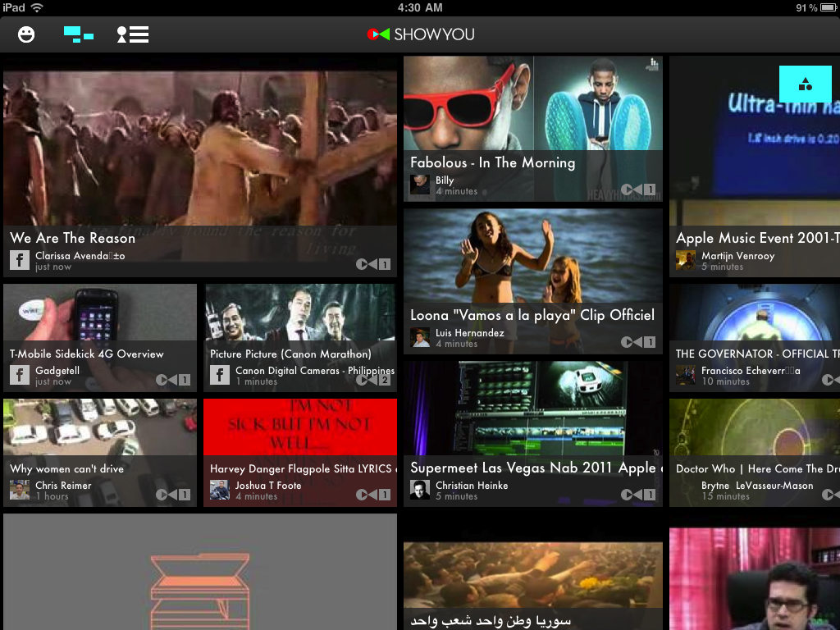Play the T-Mobile Sidekick 4G Overview video
This screenshot has height=630, width=840.
coord(100,338)
